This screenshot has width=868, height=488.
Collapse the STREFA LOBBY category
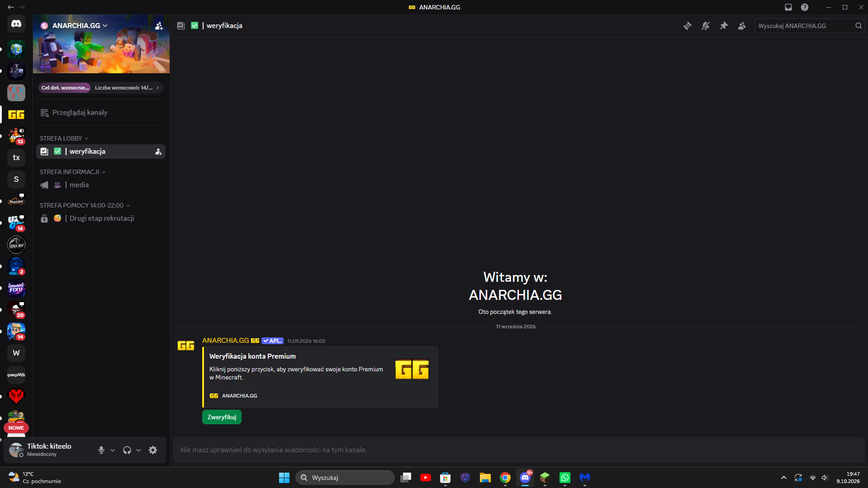point(64,138)
